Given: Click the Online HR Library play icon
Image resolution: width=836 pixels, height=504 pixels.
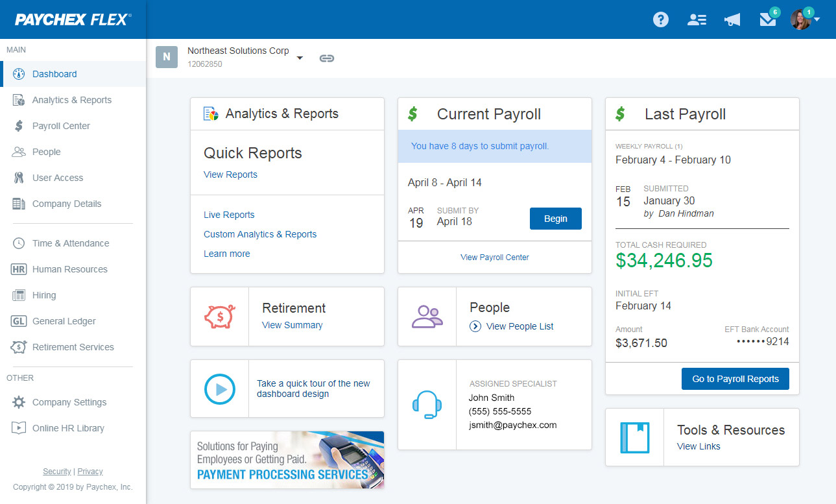Looking at the screenshot, I should [x=19, y=428].
